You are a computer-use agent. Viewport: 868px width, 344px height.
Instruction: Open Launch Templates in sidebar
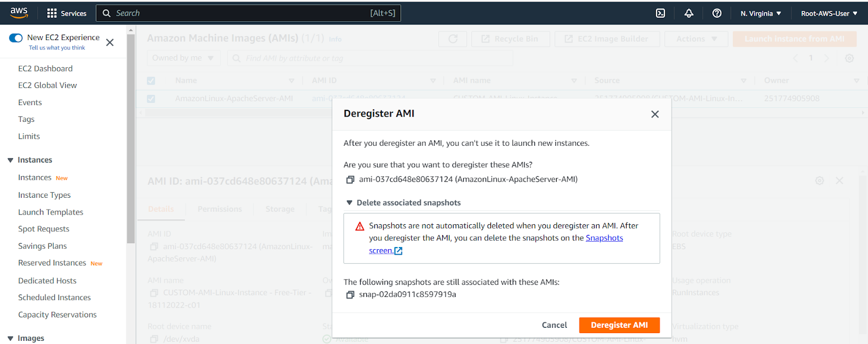(x=50, y=212)
